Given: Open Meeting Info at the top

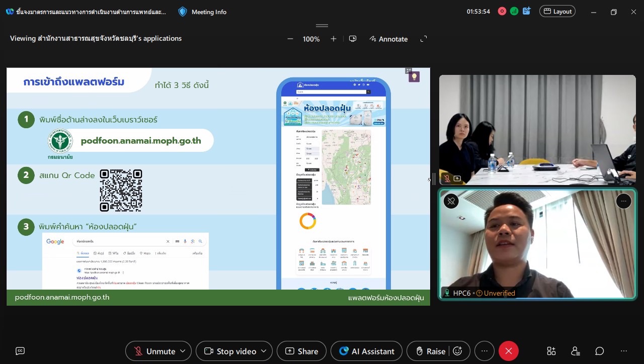Looking at the screenshot, I should tap(203, 12).
